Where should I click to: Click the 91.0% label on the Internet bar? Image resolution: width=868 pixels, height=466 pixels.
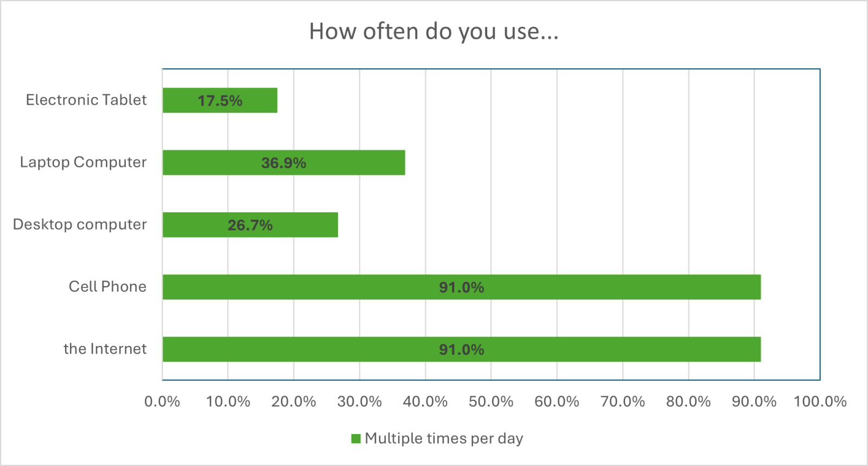pyautogui.click(x=462, y=350)
